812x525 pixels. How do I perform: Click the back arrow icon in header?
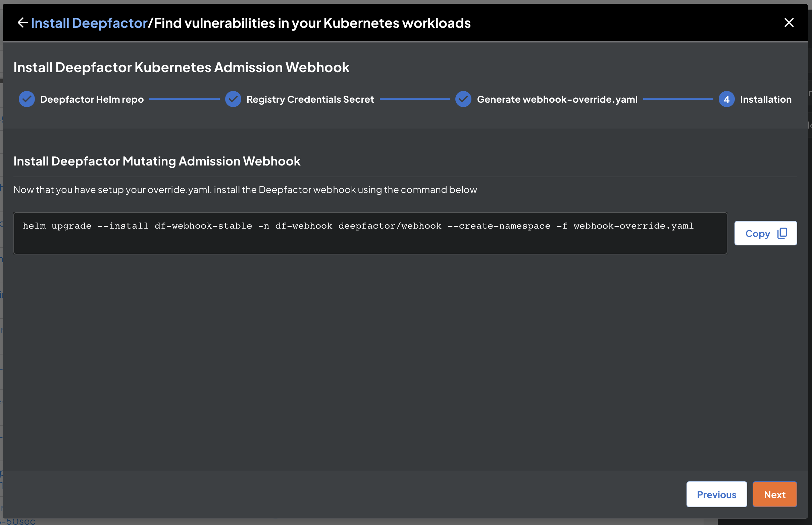(22, 23)
